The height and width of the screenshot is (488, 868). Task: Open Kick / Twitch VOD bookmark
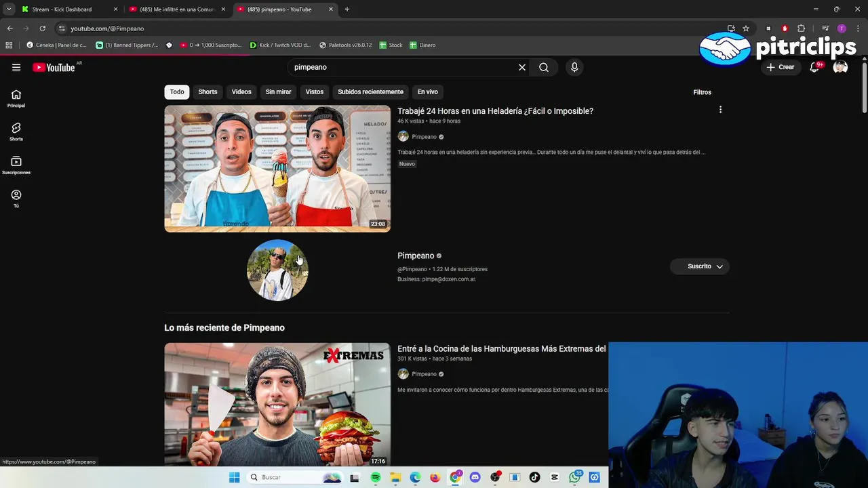pos(280,45)
